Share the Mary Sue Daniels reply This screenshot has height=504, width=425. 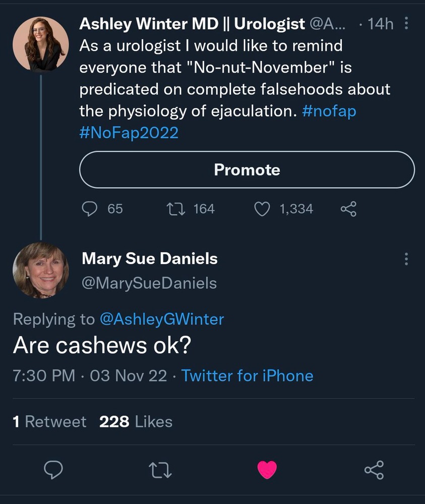pyautogui.click(x=374, y=470)
